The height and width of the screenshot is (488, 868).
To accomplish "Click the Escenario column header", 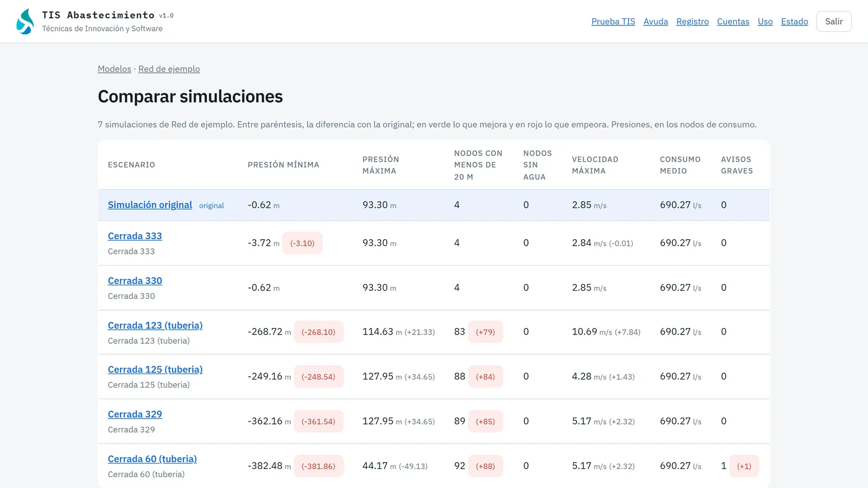I will pos(131,165).
